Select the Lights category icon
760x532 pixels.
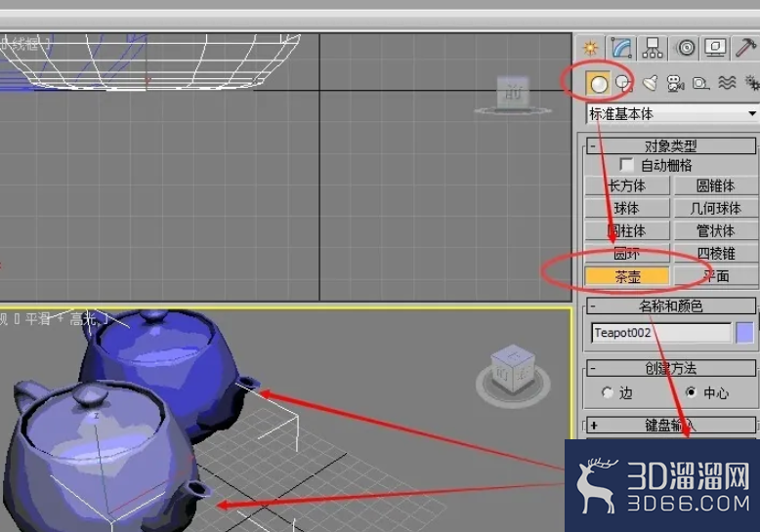pos(650,83)
